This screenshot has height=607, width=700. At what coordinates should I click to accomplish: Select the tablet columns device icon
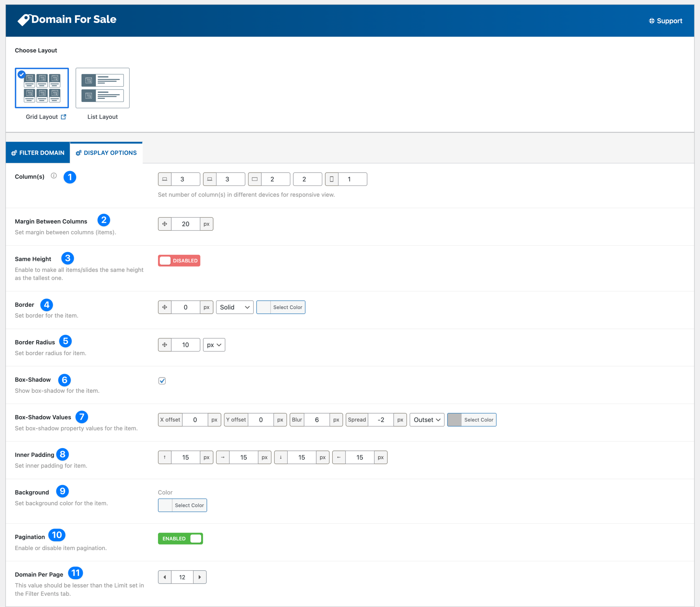255,179
